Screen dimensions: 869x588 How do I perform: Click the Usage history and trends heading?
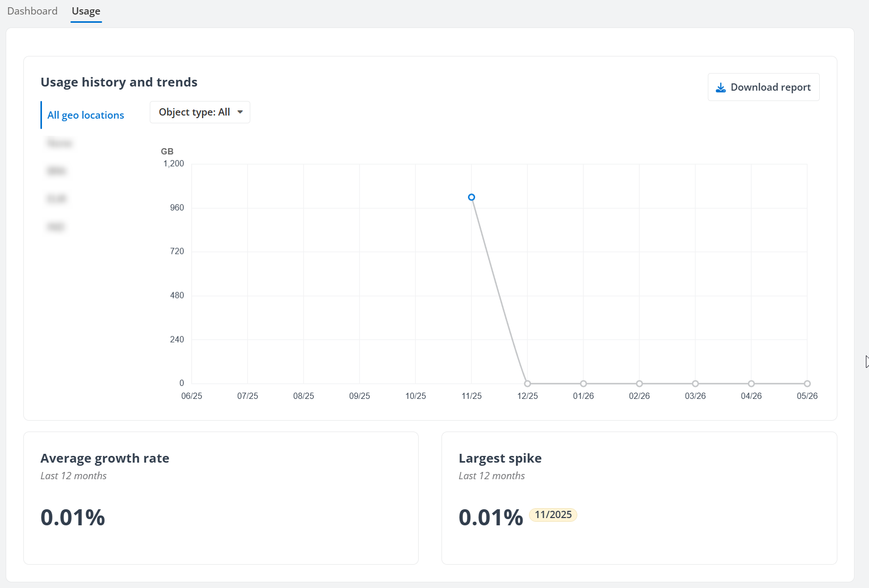point(119,82)
